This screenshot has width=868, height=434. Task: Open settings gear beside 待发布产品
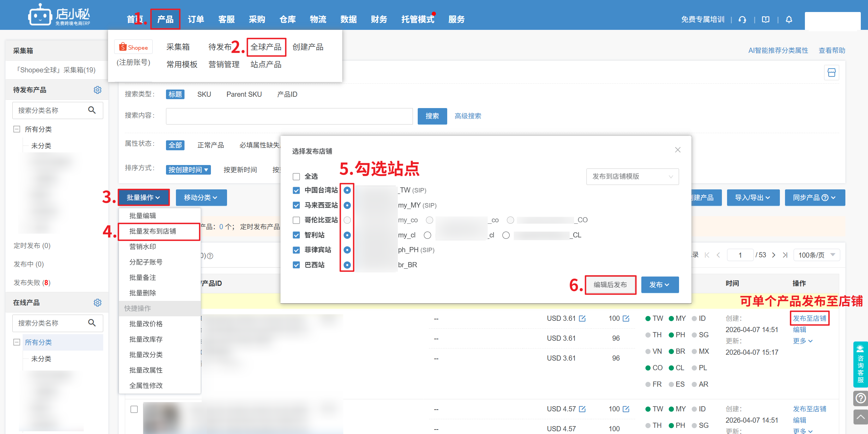coord(97,90)
